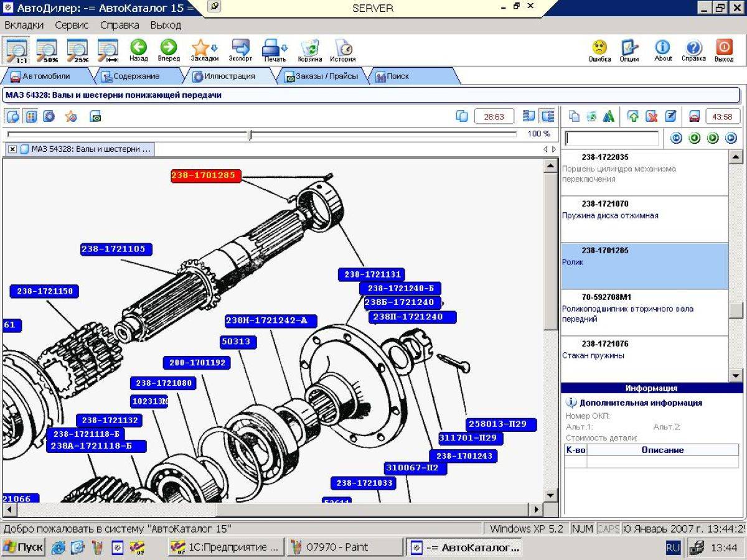
Task: Toggle the first illustration mode button
Action: coord(13,116)
